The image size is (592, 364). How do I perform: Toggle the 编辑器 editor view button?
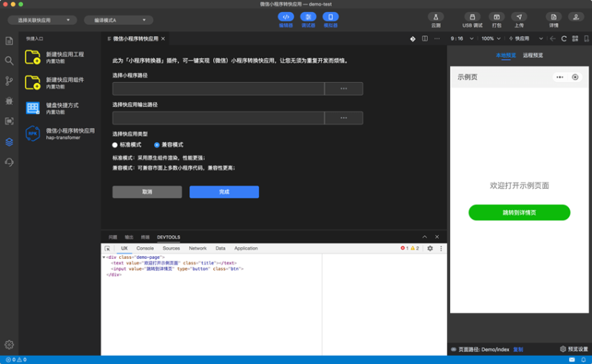tap(286, 20)
